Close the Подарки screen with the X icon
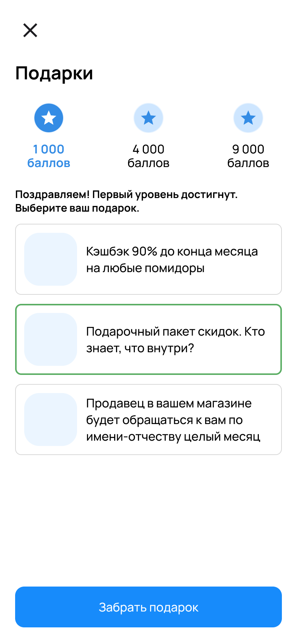The image size is (297, 644). pyautogui.click(x=30, y=30)
